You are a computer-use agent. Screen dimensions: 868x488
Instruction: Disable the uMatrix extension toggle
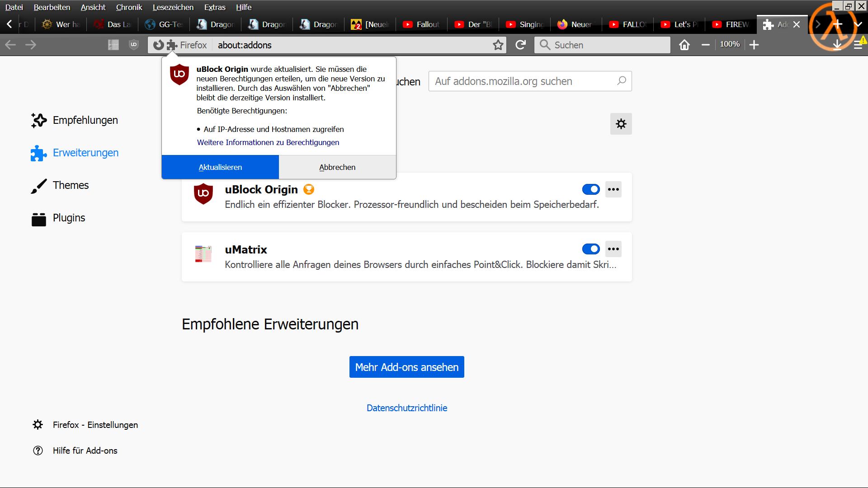pos(590,249)
